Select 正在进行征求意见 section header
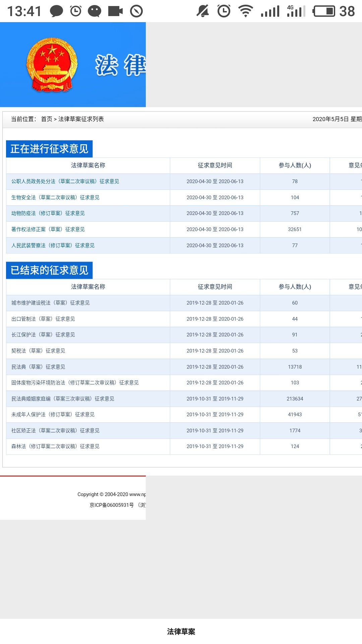Image resolution: width=362 pixels, height=644 pixels. pyautogui.click(x=49, y=149)
